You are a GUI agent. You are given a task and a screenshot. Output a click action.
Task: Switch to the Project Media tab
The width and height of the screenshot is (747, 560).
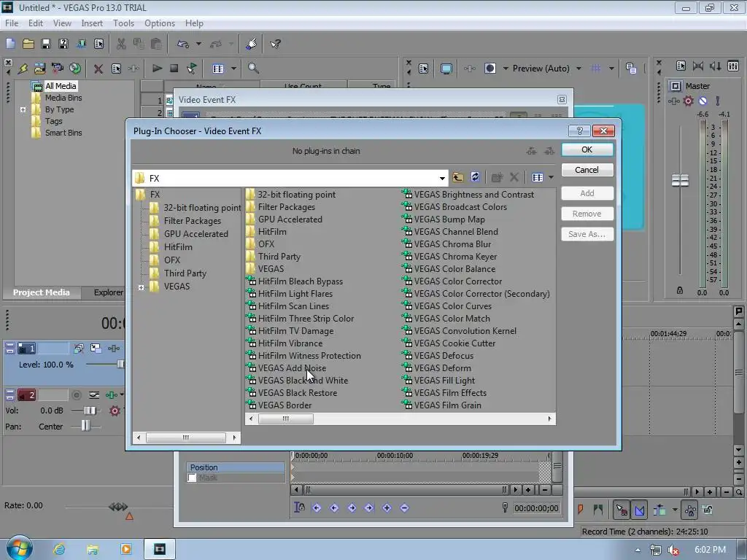(x=41, y=292)
